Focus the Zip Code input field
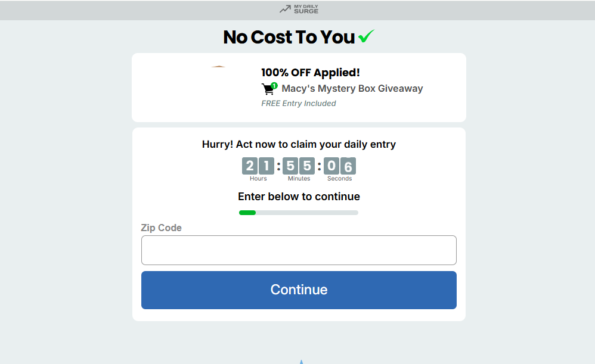595x364 pixels. pos(299,250)
